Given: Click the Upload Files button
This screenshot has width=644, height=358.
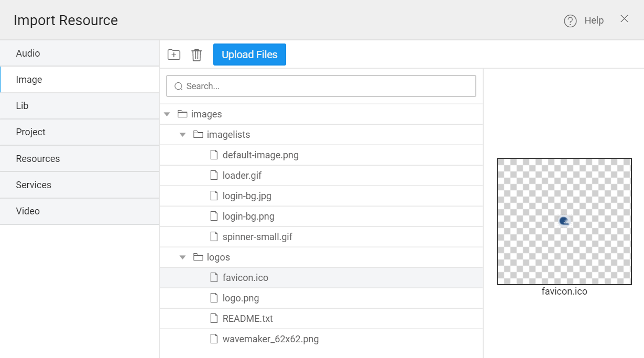Looking at the screenshot, I should coord(249,55).
